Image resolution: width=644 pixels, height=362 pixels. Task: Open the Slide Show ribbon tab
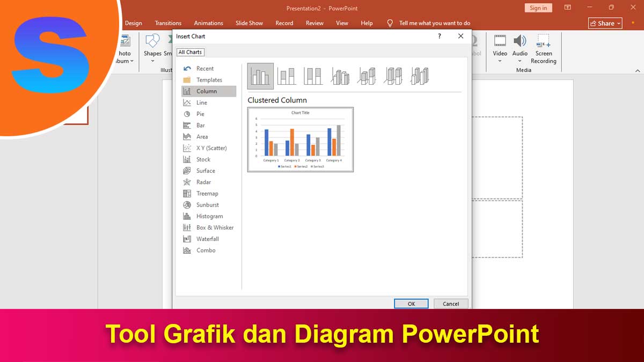coord(249,23)
